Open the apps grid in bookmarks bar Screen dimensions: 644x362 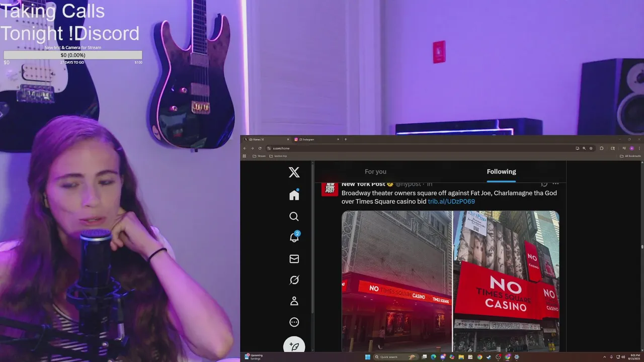tap(245, 156)
